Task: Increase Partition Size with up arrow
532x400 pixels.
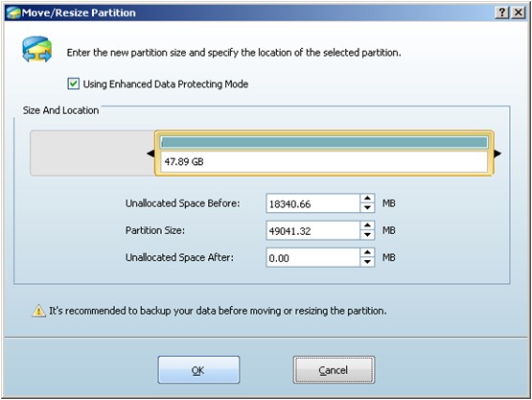Action: click(367, 225)
